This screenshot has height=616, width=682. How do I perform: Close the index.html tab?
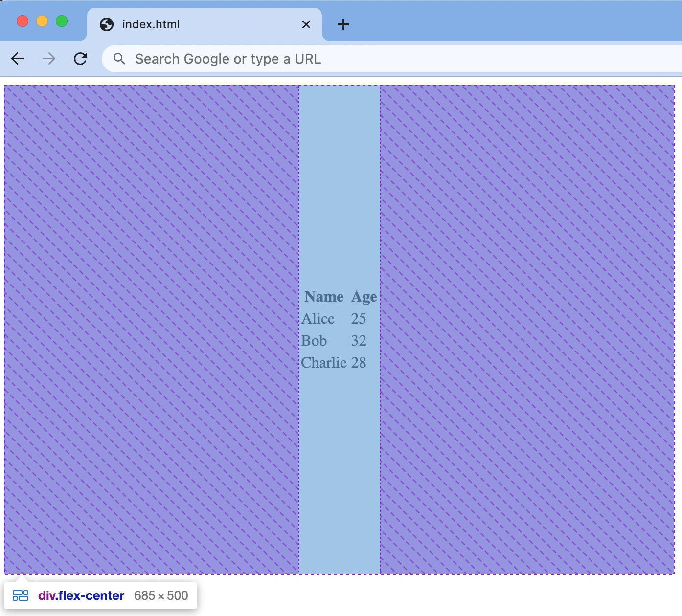(x=306, y=24)
